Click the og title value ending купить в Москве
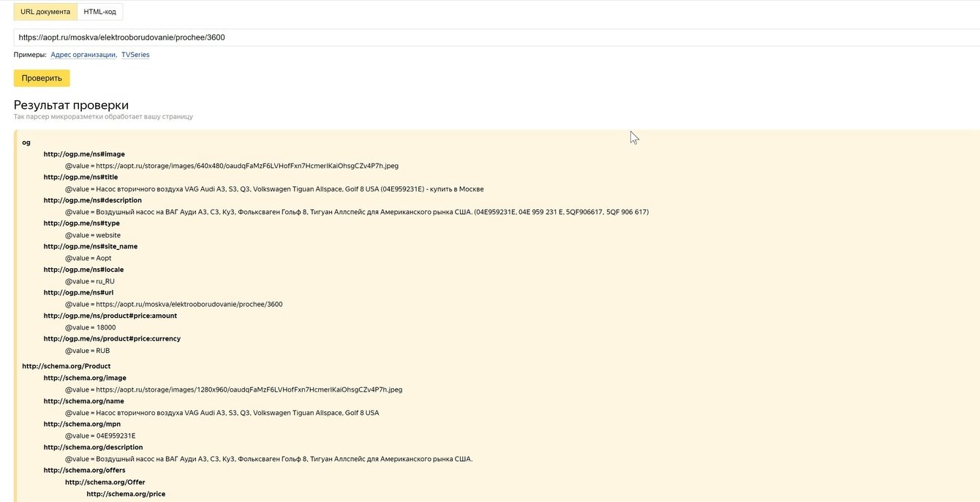Viewport: 980px width, 502px height. click(x=274, y=189)
